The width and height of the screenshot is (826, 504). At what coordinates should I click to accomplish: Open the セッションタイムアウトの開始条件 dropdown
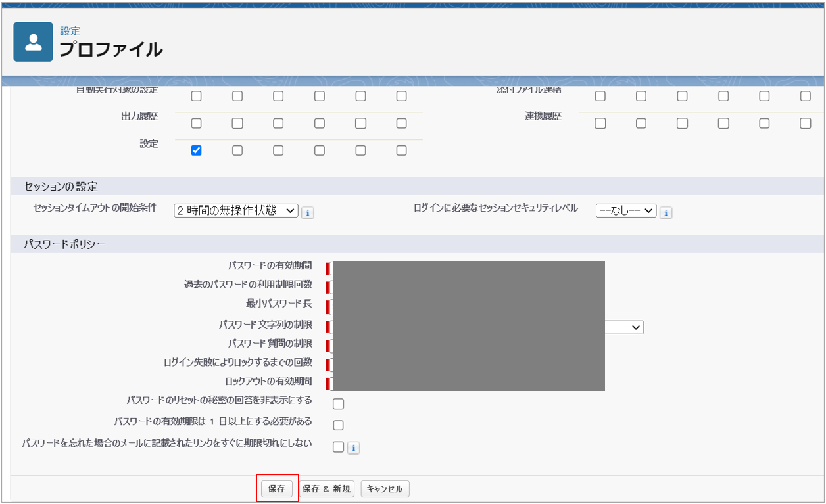point(235,211)
